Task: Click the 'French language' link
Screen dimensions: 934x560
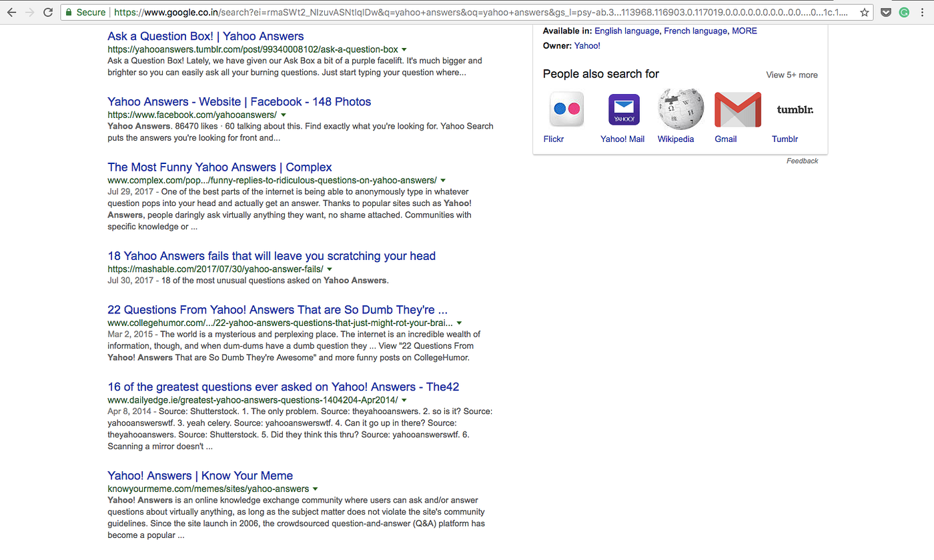Action: [x=695, y=31]
